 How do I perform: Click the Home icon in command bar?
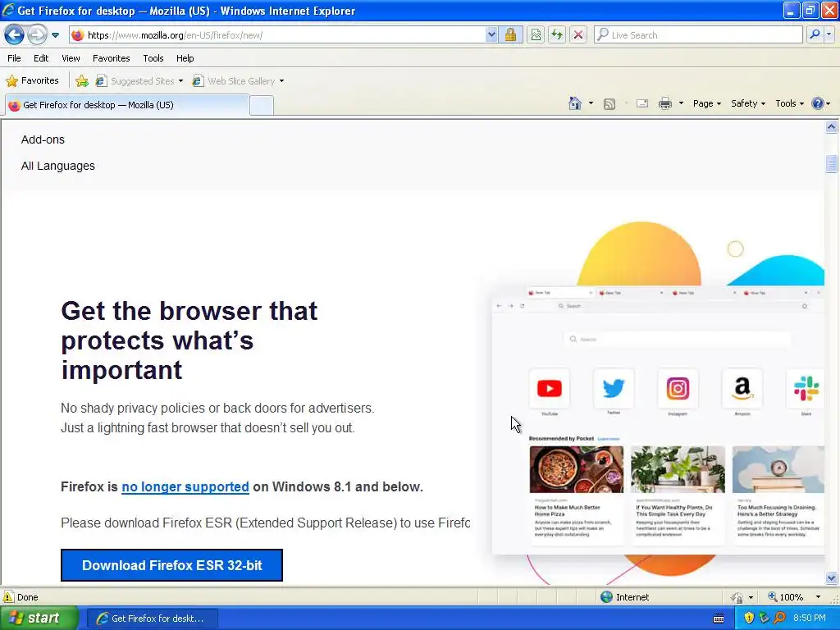[x=575, y=103]
